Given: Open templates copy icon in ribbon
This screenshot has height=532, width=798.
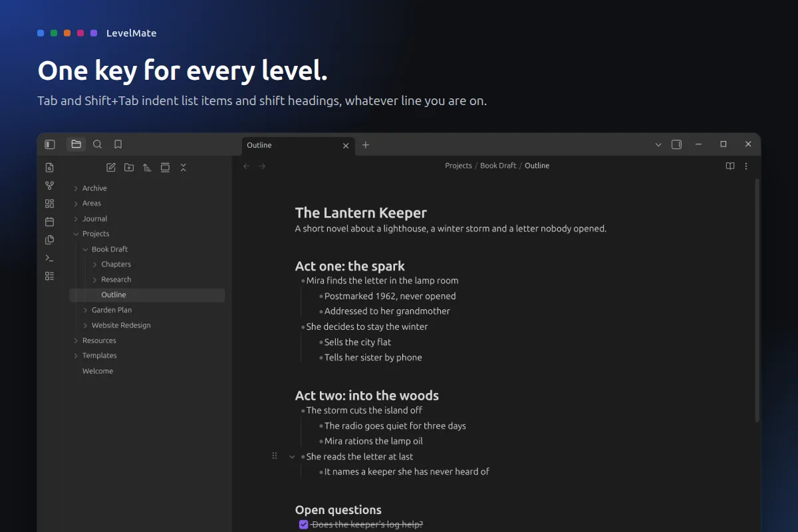Looking at the screenshot, I should tap(49, 240).
